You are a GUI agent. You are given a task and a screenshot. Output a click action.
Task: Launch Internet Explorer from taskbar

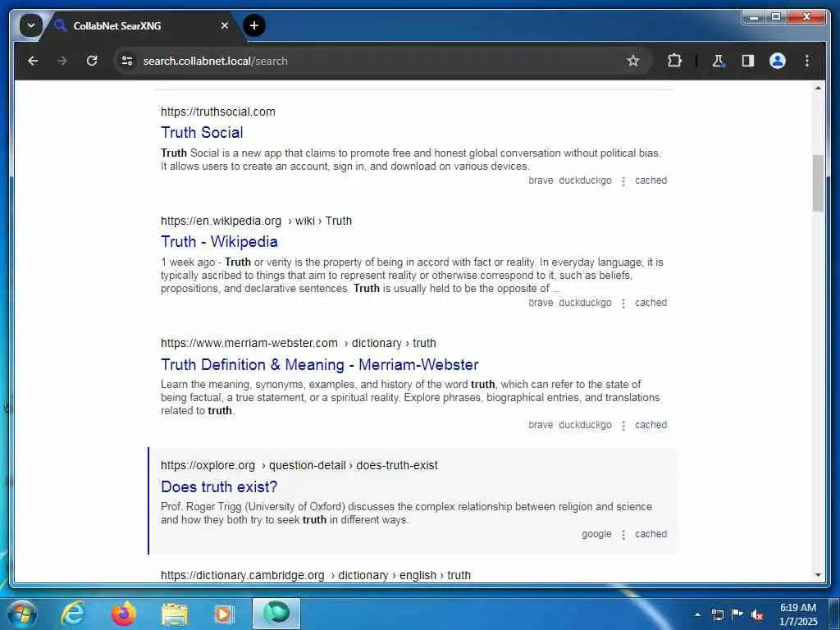coord(73,614)
